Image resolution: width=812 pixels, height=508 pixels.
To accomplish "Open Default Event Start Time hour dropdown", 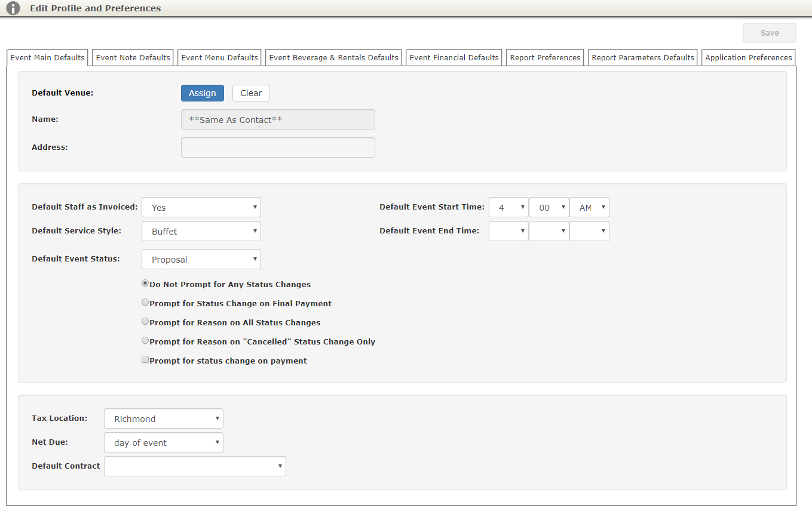I will pos(508,207).
